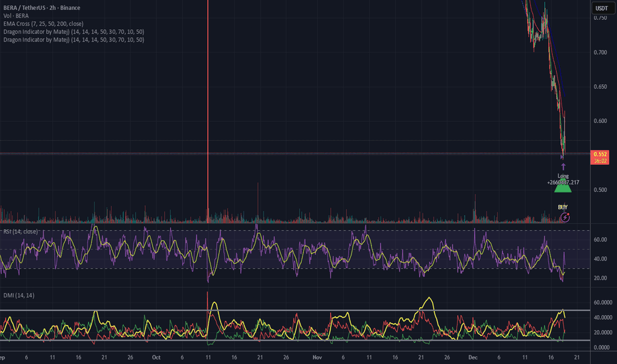Open the USDT currency selector

(602, 8)
